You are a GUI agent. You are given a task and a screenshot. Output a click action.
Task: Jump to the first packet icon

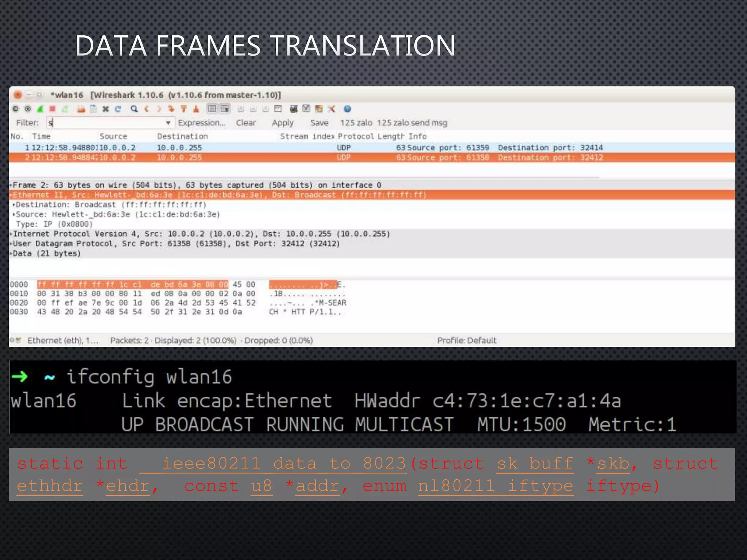184,109
